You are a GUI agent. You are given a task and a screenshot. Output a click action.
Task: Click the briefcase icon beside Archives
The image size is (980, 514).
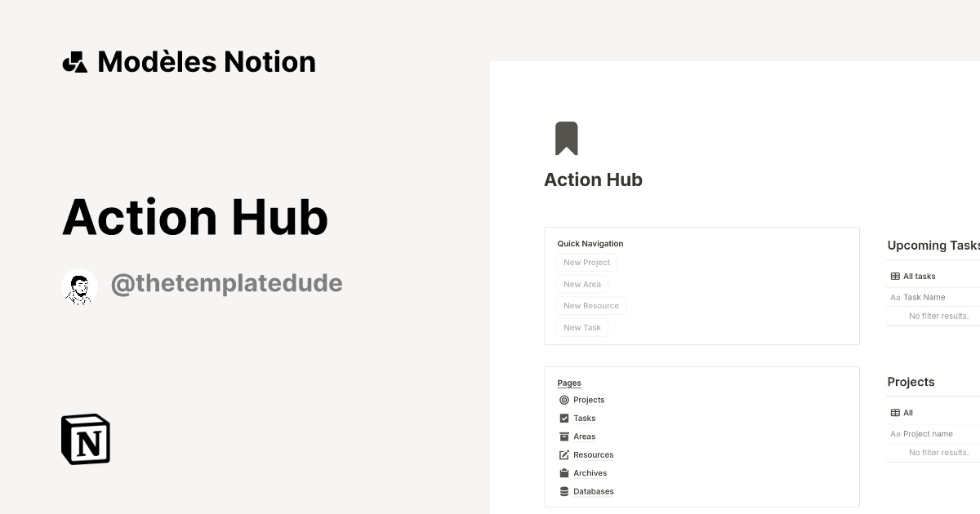click(564, 472)
